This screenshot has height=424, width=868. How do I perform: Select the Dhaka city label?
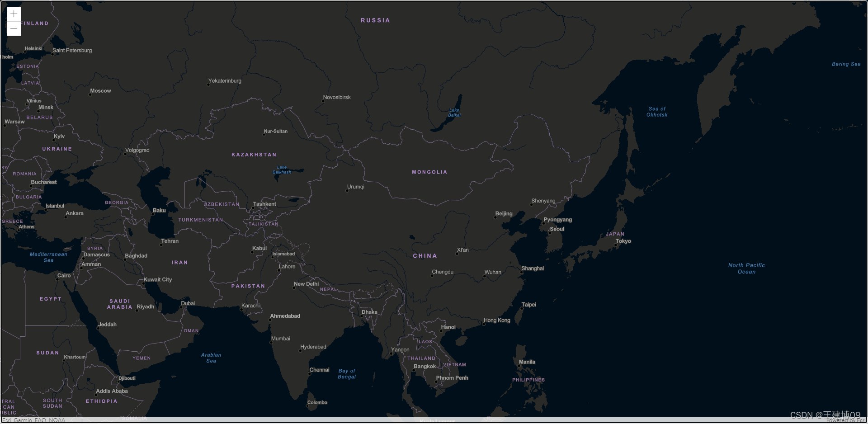(x=369, y=312)
